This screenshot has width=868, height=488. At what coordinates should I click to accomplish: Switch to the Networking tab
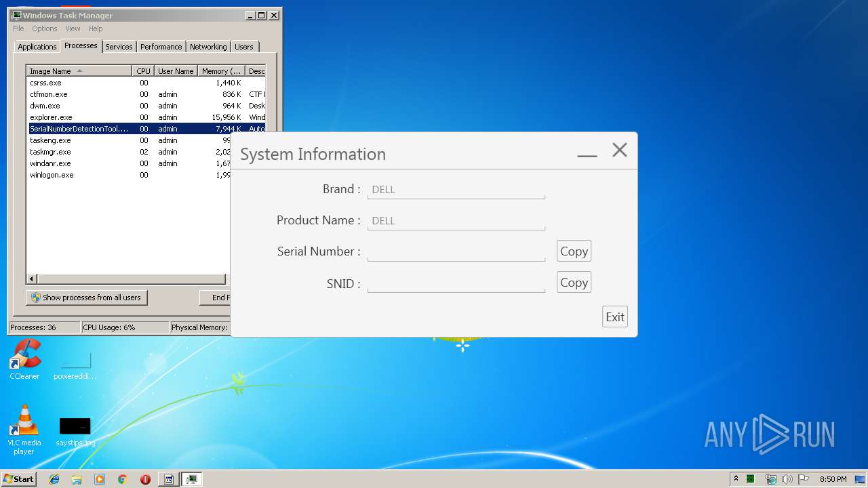[208, 47]
